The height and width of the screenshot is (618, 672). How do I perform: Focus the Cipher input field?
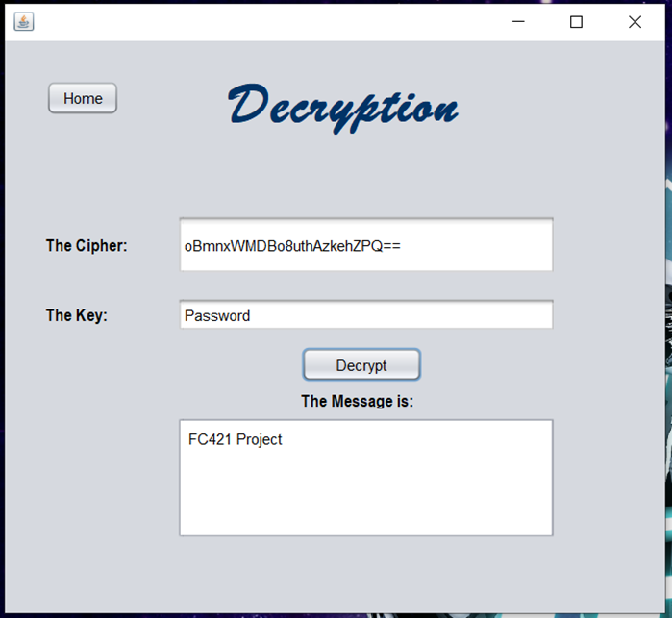click(x=366, y=245)
